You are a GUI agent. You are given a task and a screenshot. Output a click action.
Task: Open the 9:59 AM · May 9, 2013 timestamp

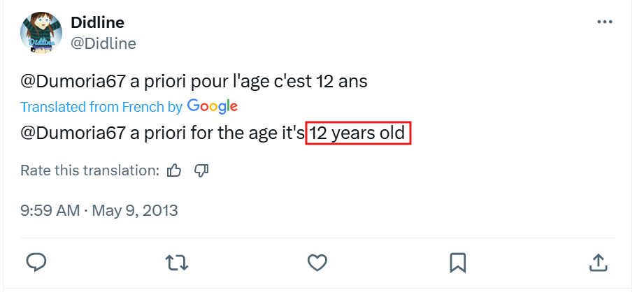(x=99, y=210)
